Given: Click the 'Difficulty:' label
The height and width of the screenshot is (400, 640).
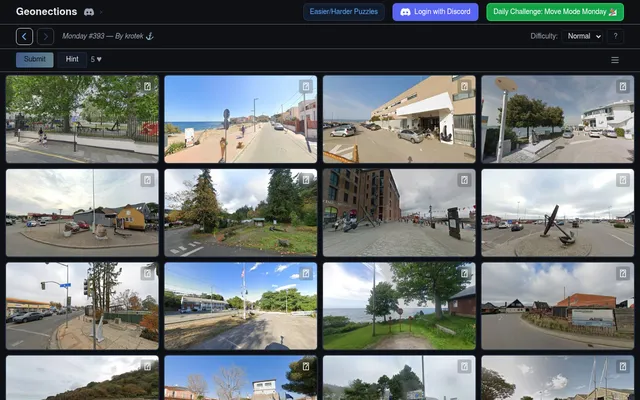Looking at the screenshot, I should (x=544, y=36).
